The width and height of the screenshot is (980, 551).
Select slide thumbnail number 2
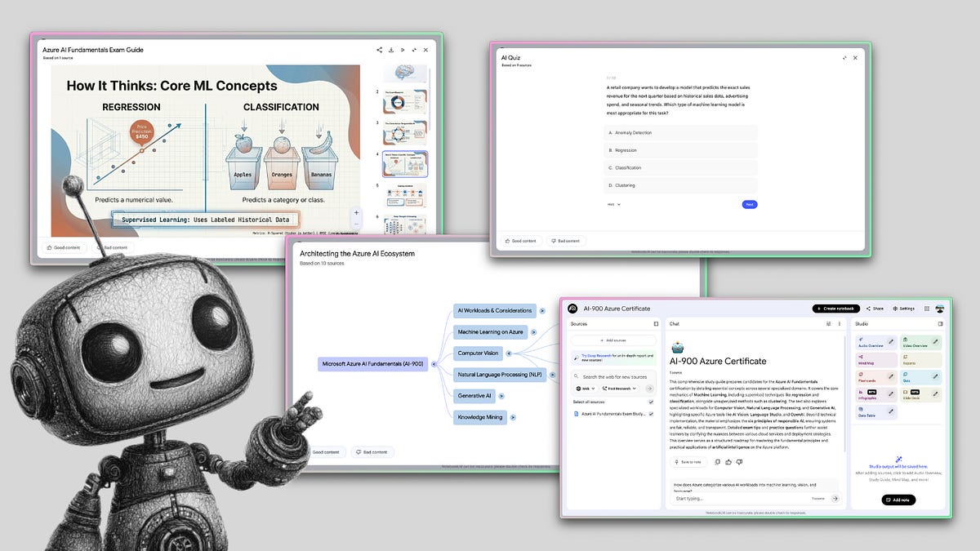[404, 101]
